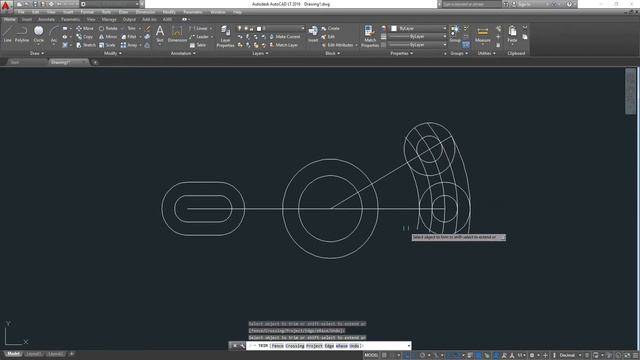Expand the Groups panel
The width and height of the screenshot is (640, 360).
[x=459, y=53]
